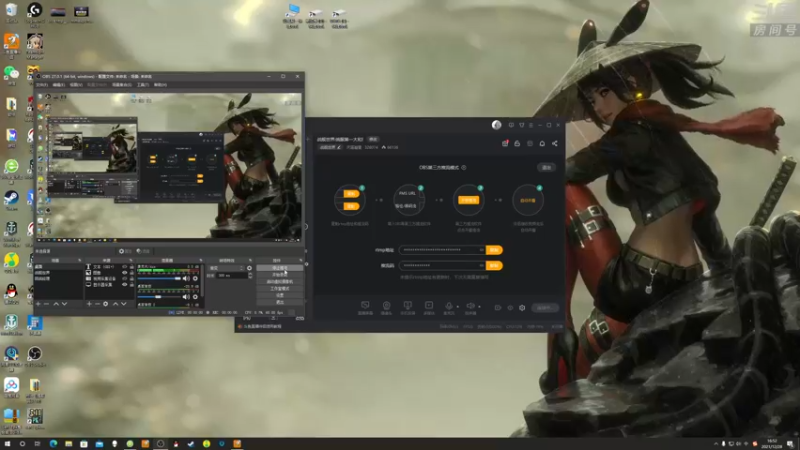Viewport: 800px width, 450px height.
Task: Open OBS Edit menu
Action: click(x=59, y=85)
